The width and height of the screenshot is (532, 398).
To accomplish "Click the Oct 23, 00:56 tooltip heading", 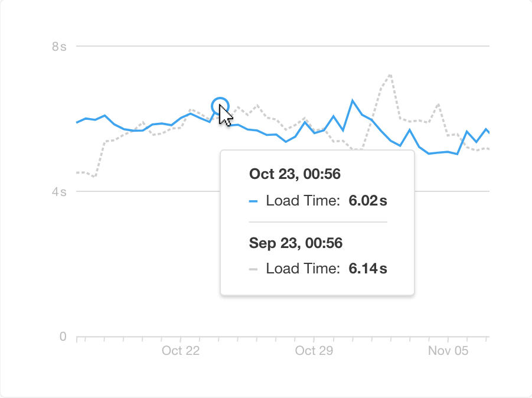I will pyautogui.click(x=295, y=174).
